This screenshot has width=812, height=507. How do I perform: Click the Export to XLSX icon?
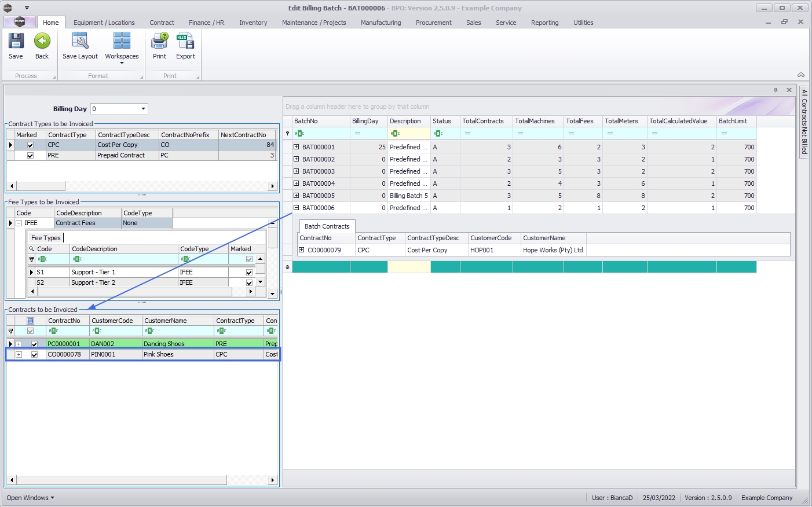pos(185,42)
